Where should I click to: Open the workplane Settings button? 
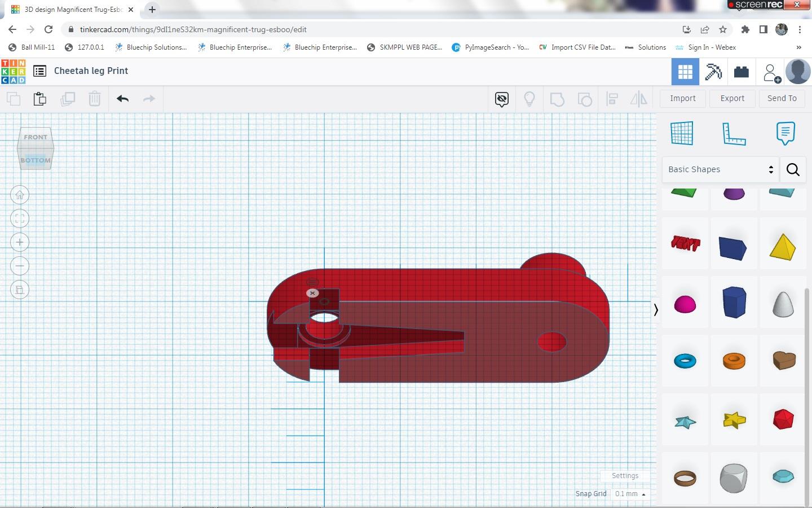(x=625, y=476)
